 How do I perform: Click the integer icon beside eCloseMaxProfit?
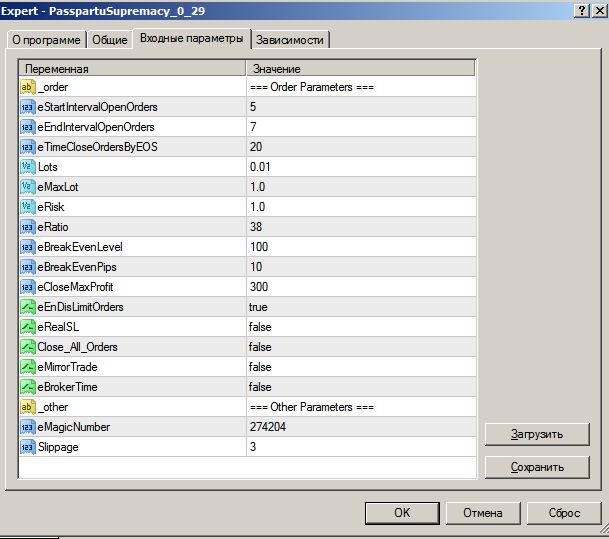pos(28,287)
